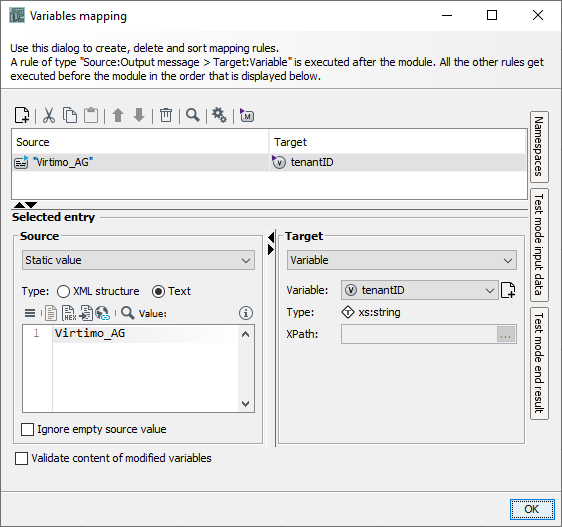This screenshot has height=527, width=562.
Task: Click xs:string type icon
Action: tap(348, 312)
